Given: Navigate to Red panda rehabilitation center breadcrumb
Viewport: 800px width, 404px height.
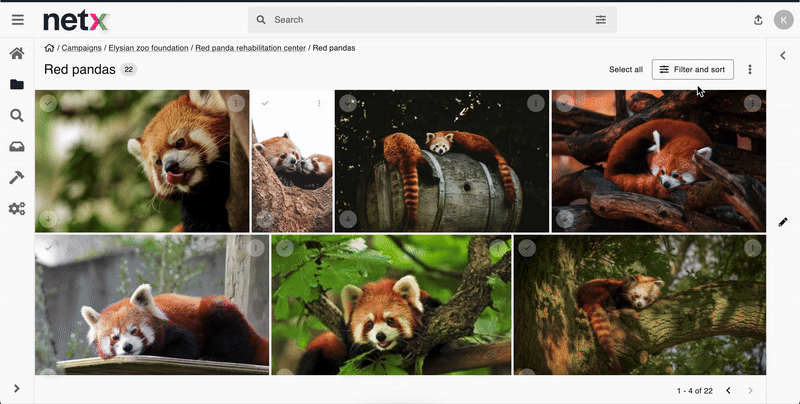Looking at the screenshot, I should pyautogui.click(x=250, y=48).
